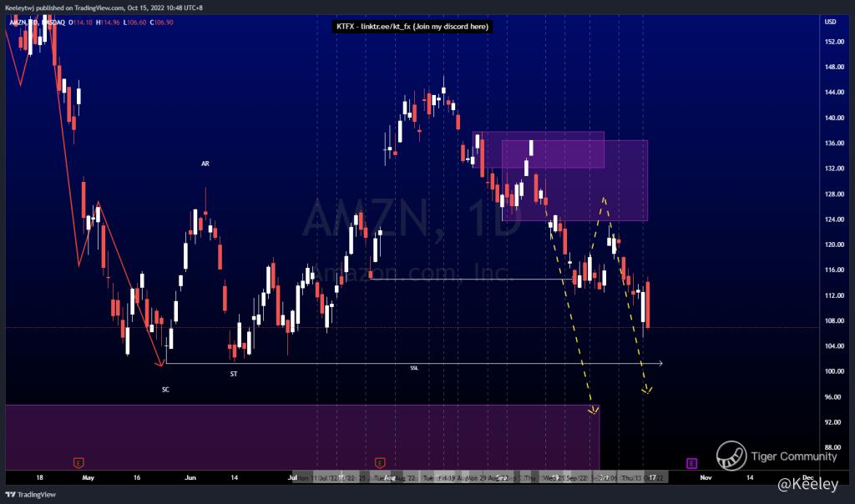Click the 124.00 price axis label

pyautogui.click(x=834, y=219)
